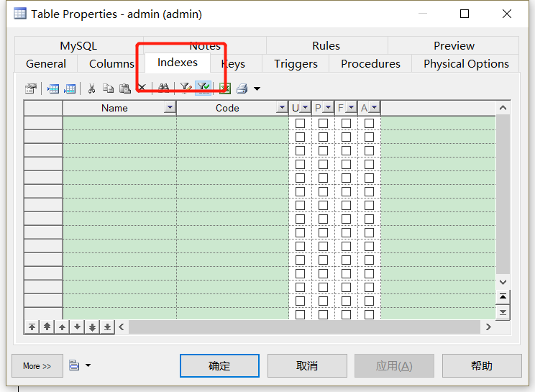Click the Name column header
The width and height of the screenshot is (535, 392).
pos(119,108)
